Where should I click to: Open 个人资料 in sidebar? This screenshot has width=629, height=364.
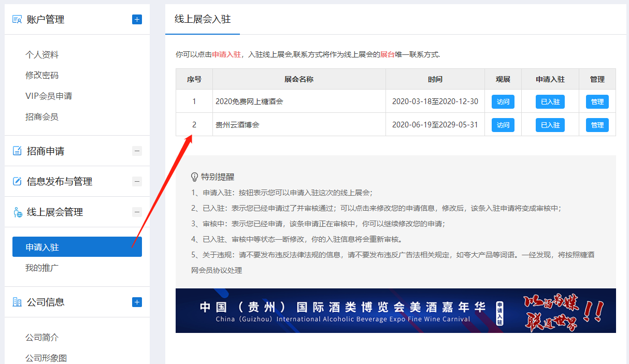pyautogui.click(x=42, y=55)
